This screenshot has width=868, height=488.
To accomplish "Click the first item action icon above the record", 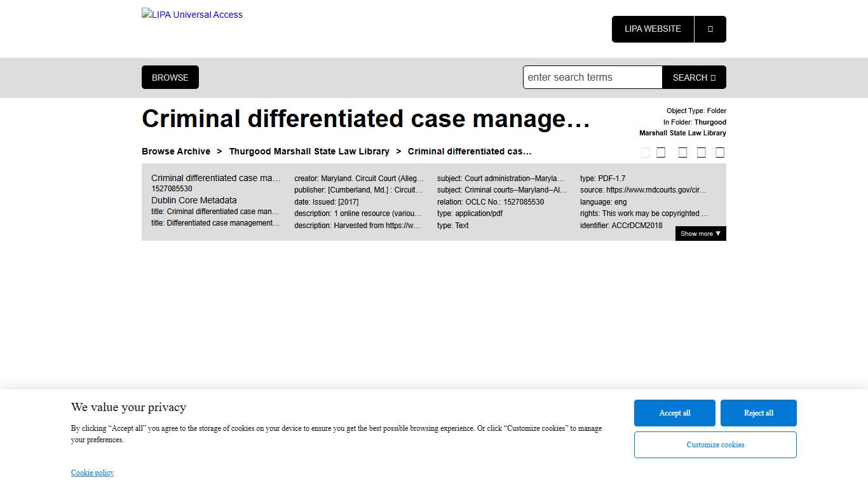I will point(646,152).
